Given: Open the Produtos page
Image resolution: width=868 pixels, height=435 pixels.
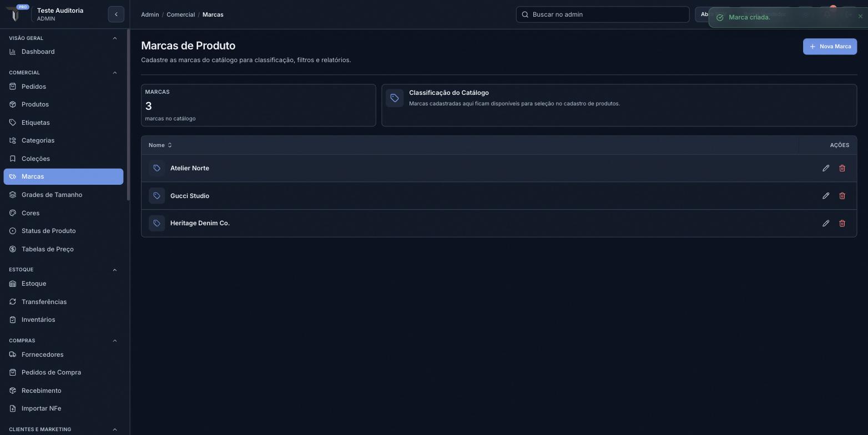Looking at the screenshot, I should pos(63,104).
